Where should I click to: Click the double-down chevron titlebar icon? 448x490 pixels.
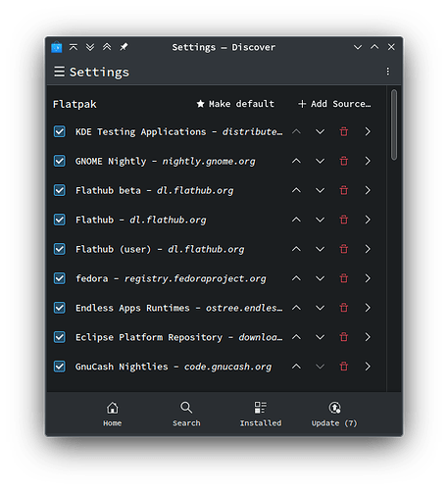click(90, 47)
